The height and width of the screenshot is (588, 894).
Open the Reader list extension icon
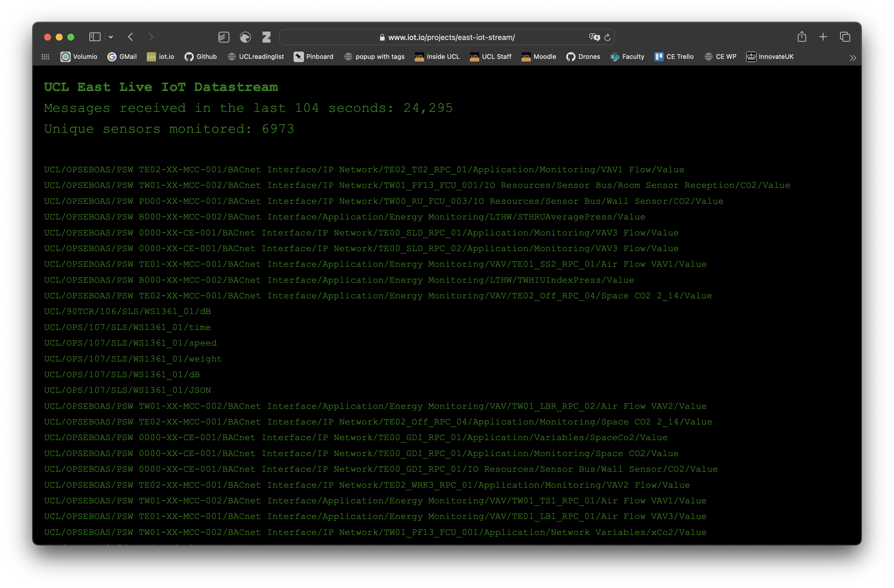coord(224,37)
